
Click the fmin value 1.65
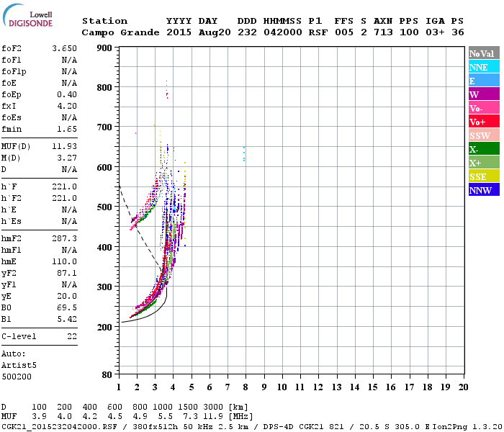click(67, 129)
